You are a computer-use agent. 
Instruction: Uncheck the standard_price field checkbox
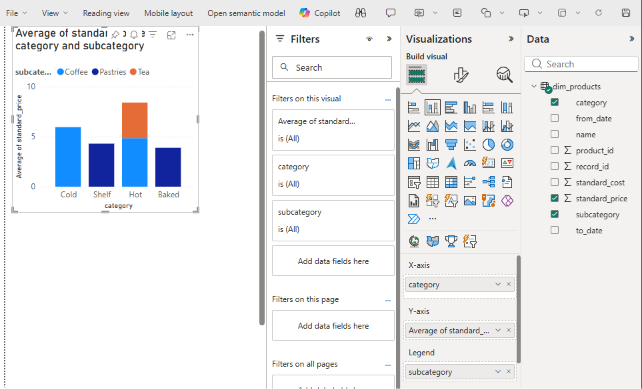[554, 198]
